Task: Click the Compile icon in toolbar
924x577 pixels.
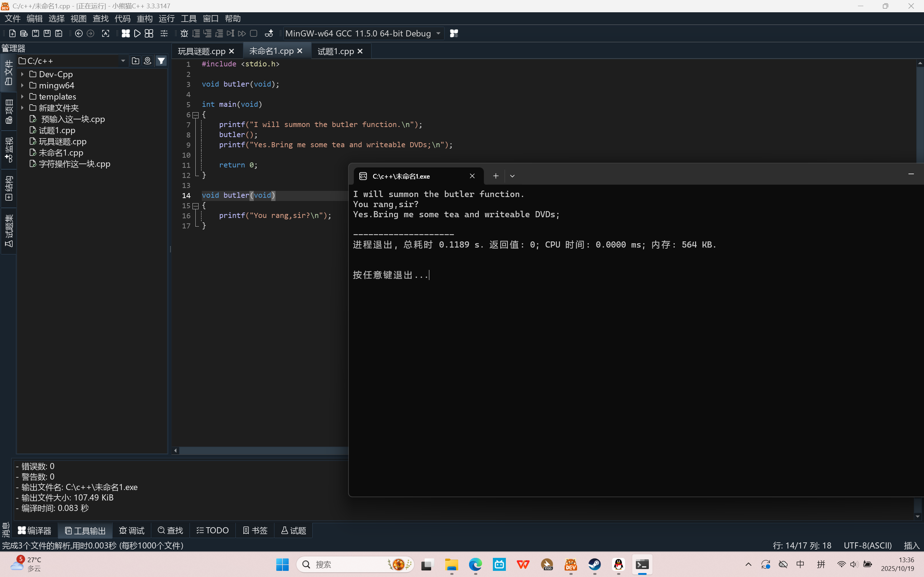Action: coord(126,34)
